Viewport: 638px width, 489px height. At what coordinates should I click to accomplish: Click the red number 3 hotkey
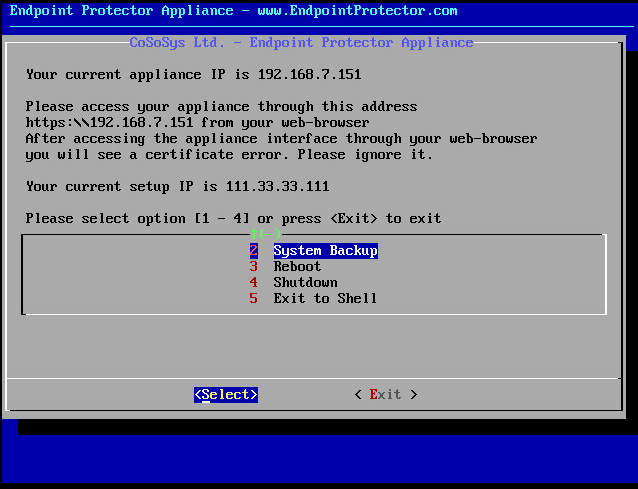pyautogui.click(x=253, y=266)
